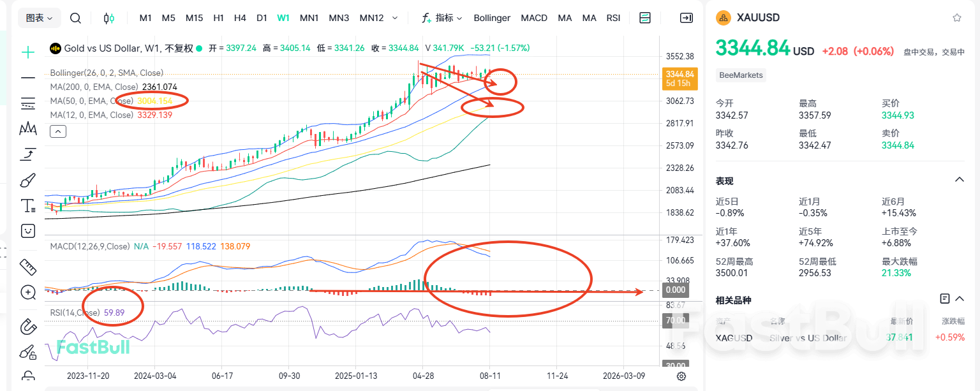
Task: Toggle the lock drawings brush tool
Action: (x=28, y=352)
